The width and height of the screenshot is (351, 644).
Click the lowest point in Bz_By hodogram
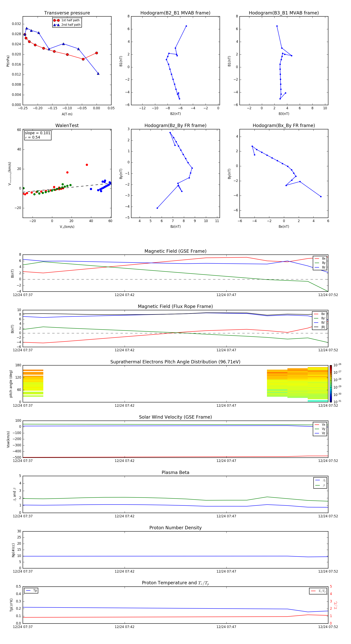pos(157,208)
